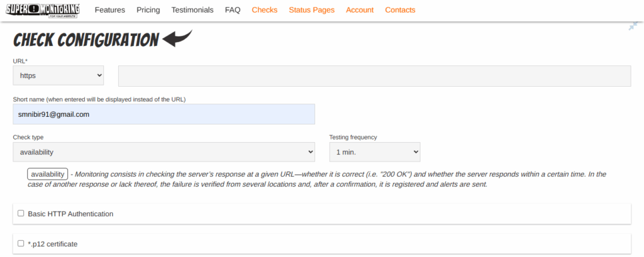The width and height of the screenshot is (644, 257).
Task: Open the Testing frequency dropdown
Action: pyautogui.click(x=375, y=152)
